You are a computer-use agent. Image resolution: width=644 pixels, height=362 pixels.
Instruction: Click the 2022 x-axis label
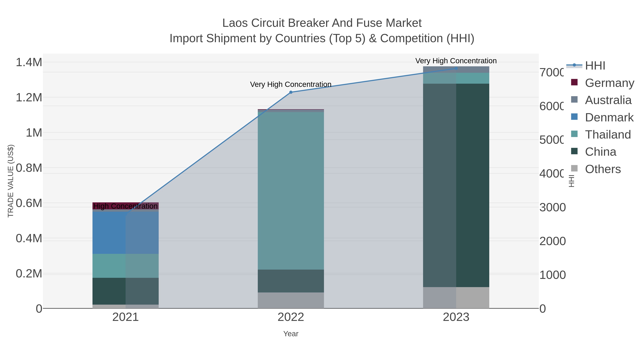[291, 317]
